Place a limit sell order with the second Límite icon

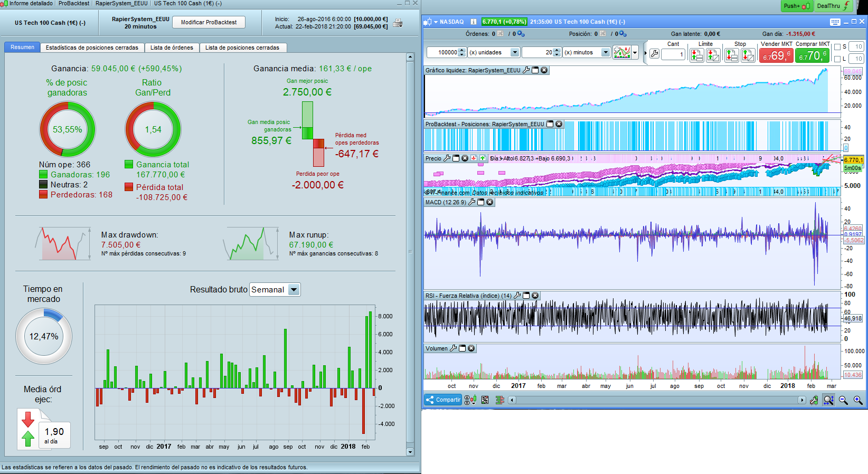(713, 55)
